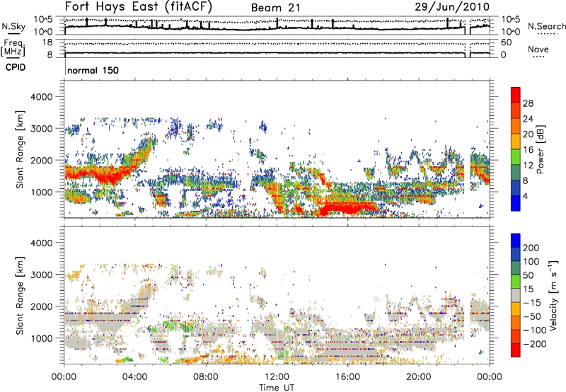
Task: Pick the bright blue top Velocity colorbar segment
Action: coord(516,241)
